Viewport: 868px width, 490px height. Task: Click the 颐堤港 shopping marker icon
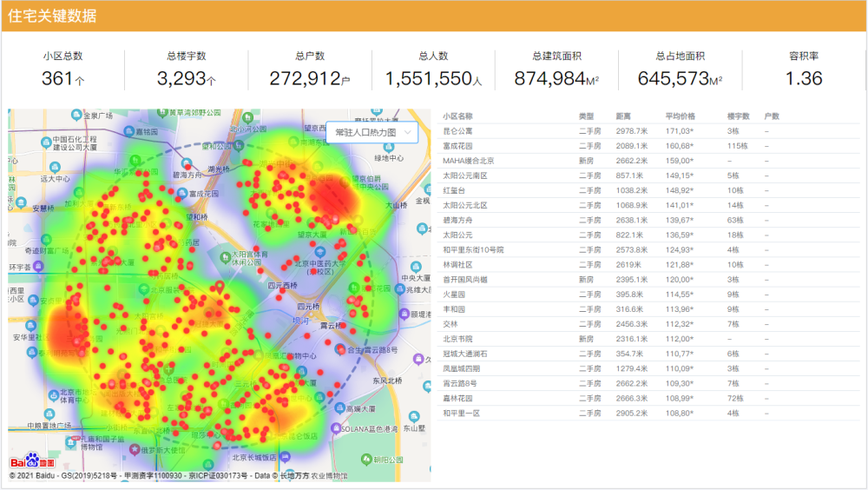coord(404,314)
